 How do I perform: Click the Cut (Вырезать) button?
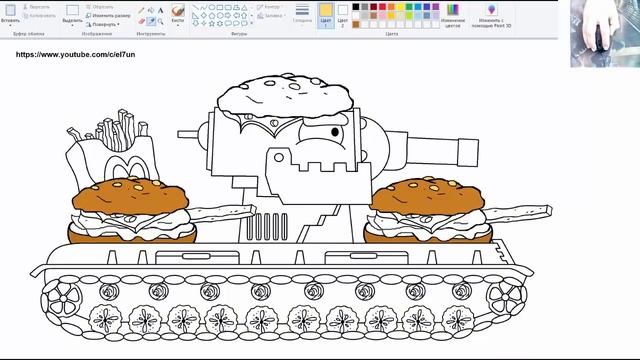(36, 7)
